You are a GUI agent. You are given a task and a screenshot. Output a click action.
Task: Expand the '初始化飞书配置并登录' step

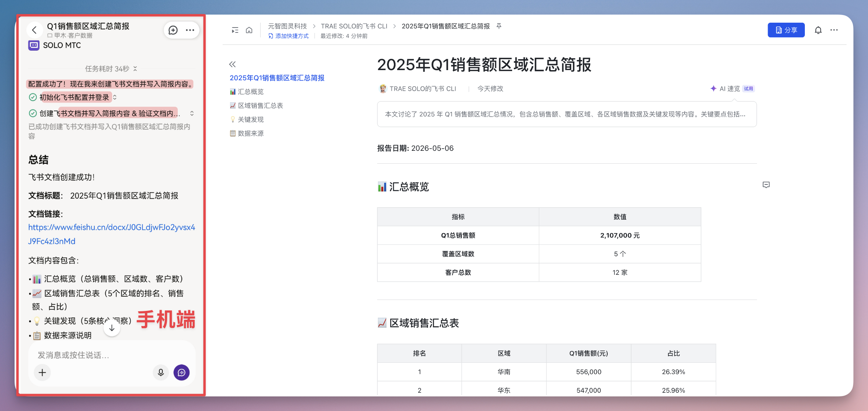[115, 97]
